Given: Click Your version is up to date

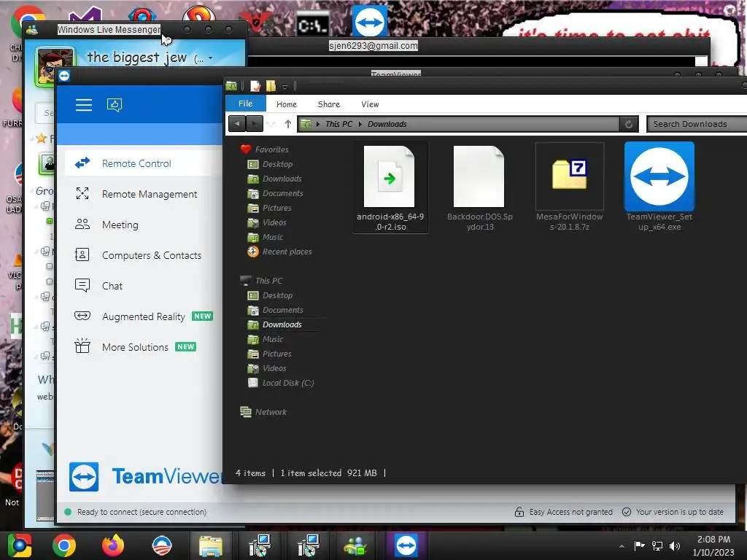Looking at the screenshot, I should click(x=673, y=512).
